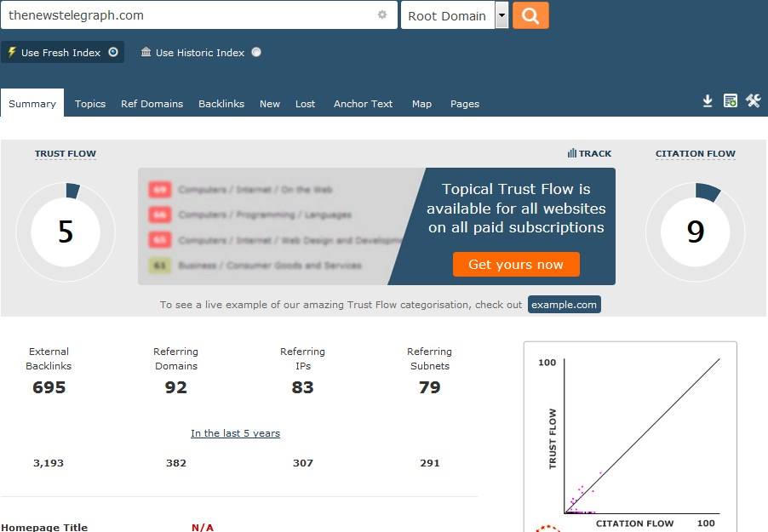Click the add-to-report table icon
Screen dimensions: 768x532
pyautogui.click(x=731, y=101)
